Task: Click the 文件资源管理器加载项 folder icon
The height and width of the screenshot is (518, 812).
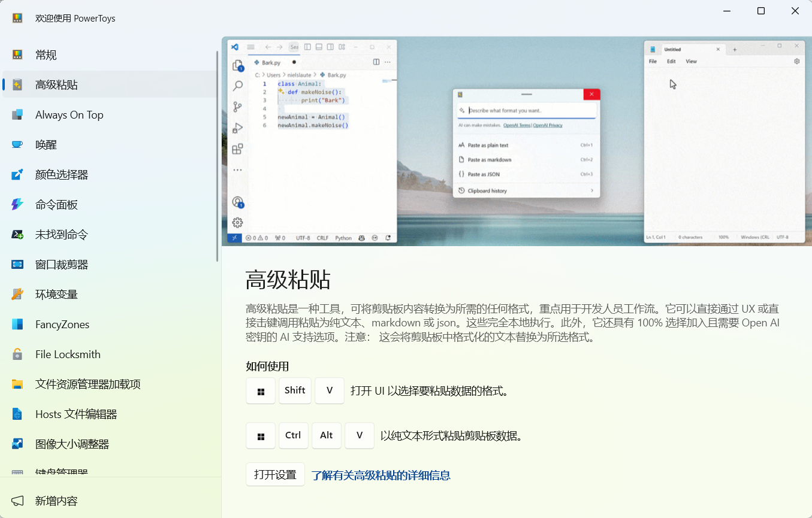Action: [x=17, y=384]
